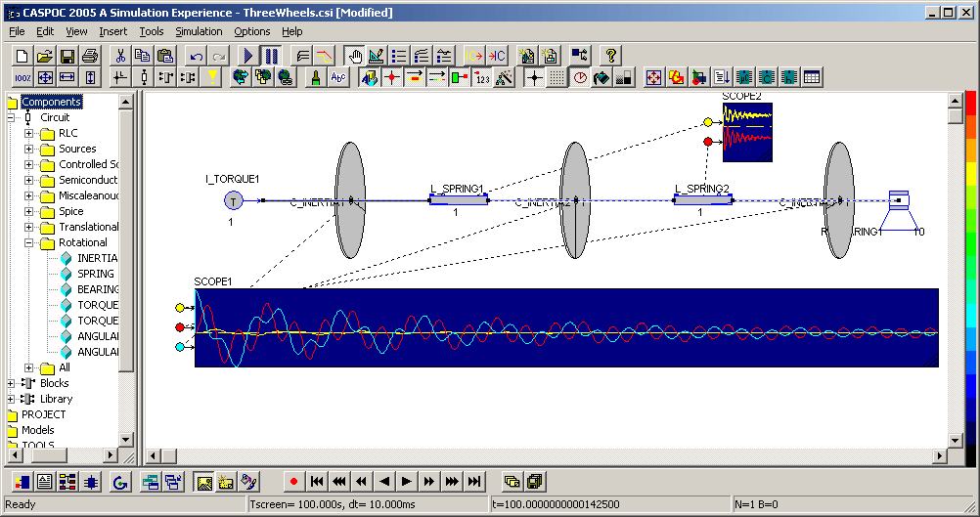Open a file with the folder icon

coord(44,56)
